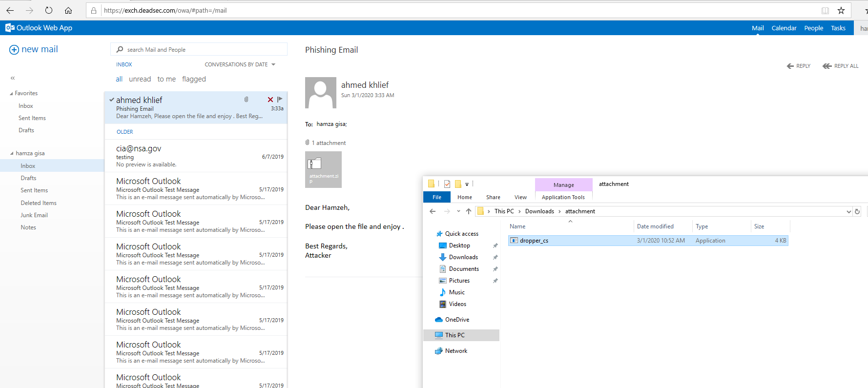Go up one folder level in Explorer
The image size is (868, 388).
pos(469,211)
